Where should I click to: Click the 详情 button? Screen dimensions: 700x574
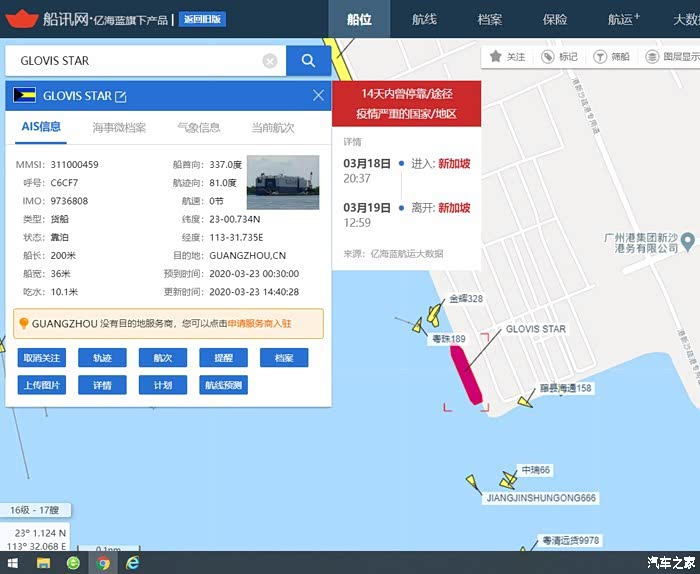pos(102,385)
